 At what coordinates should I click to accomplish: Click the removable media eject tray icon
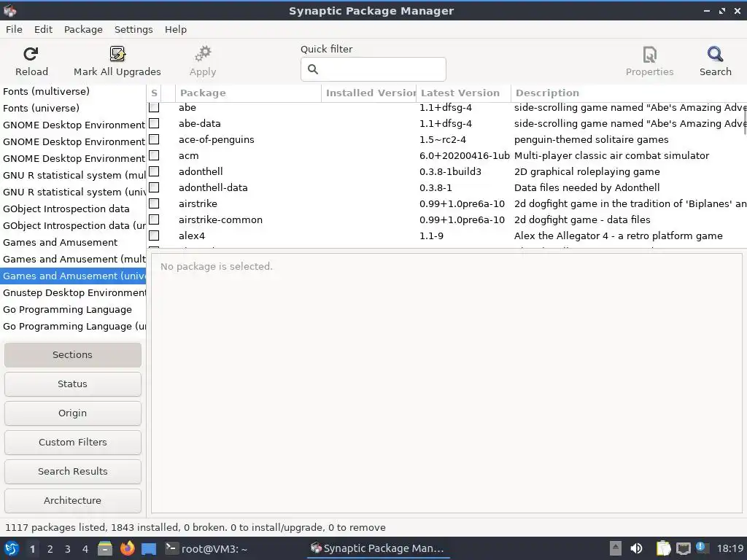coord(616,548)
